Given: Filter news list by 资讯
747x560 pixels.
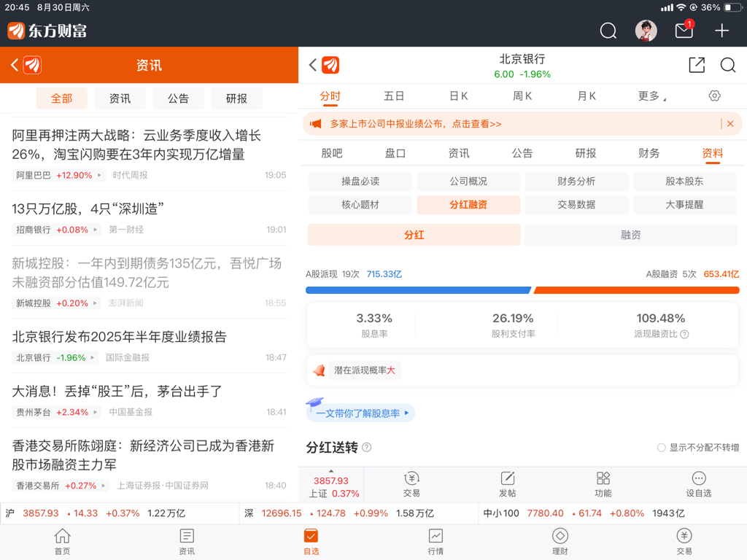Looking at the screenshot, I should tap(120, 98).
